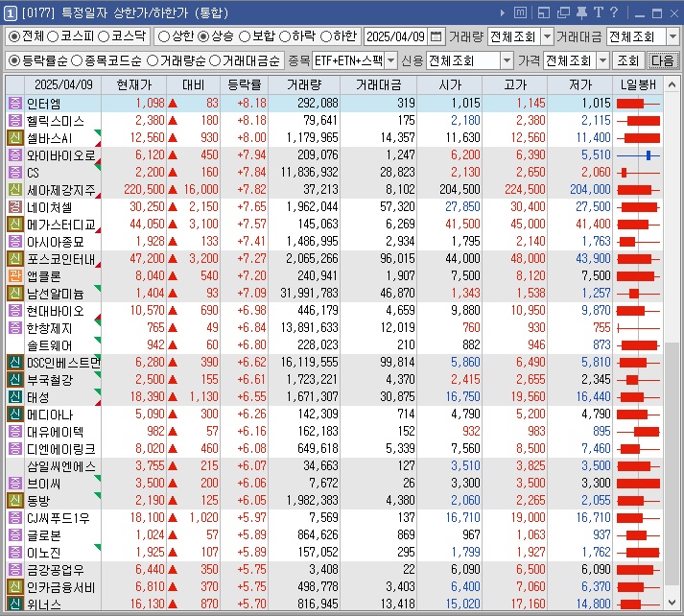Sort by the 등락률 column header

pos(245,84)
